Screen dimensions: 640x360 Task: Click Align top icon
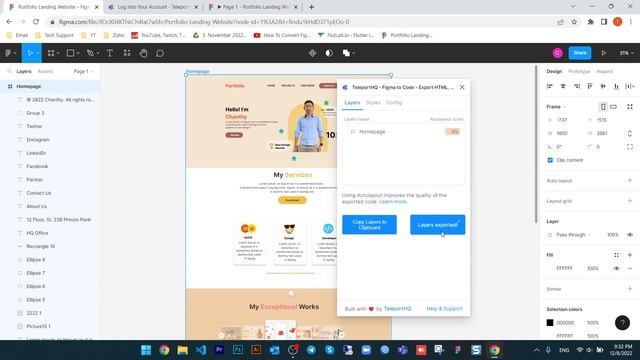coord(590,86)
